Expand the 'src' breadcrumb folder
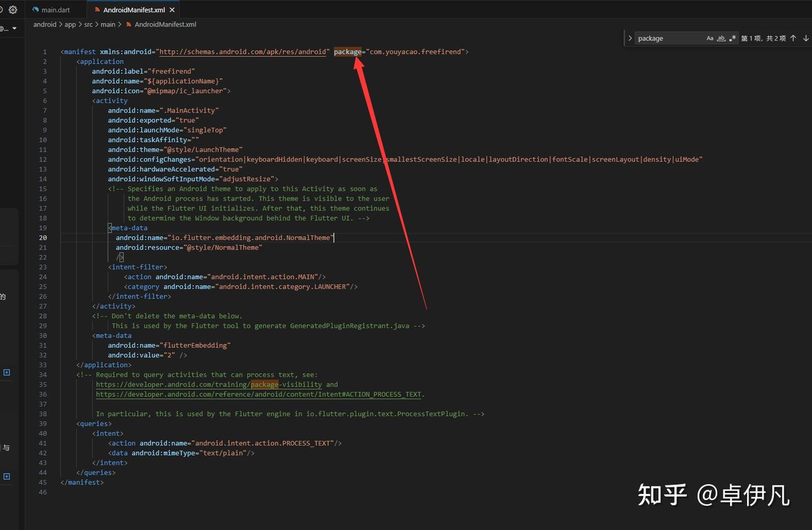The image size is (812, 530). click(89, 24)
